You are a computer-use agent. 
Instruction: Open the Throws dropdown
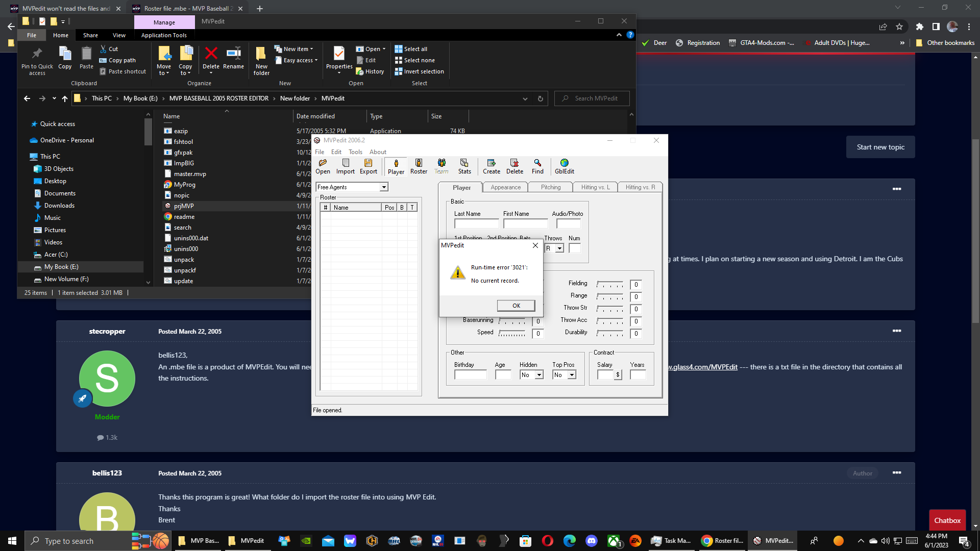pos(559,248)
